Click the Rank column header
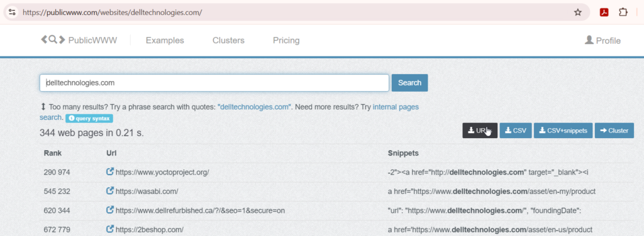Screen dimensions: 644x236 coord(53,153)
